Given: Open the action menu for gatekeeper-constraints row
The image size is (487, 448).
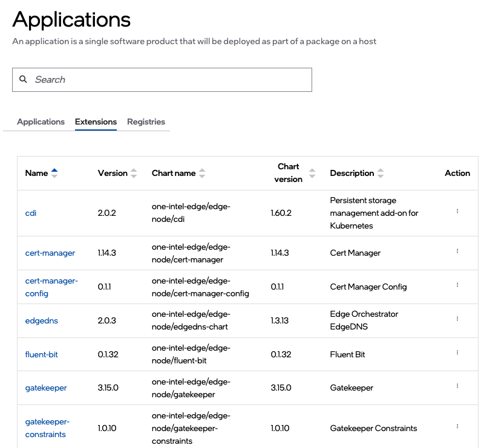Looking at the screenshot, I should coord(457,426).
